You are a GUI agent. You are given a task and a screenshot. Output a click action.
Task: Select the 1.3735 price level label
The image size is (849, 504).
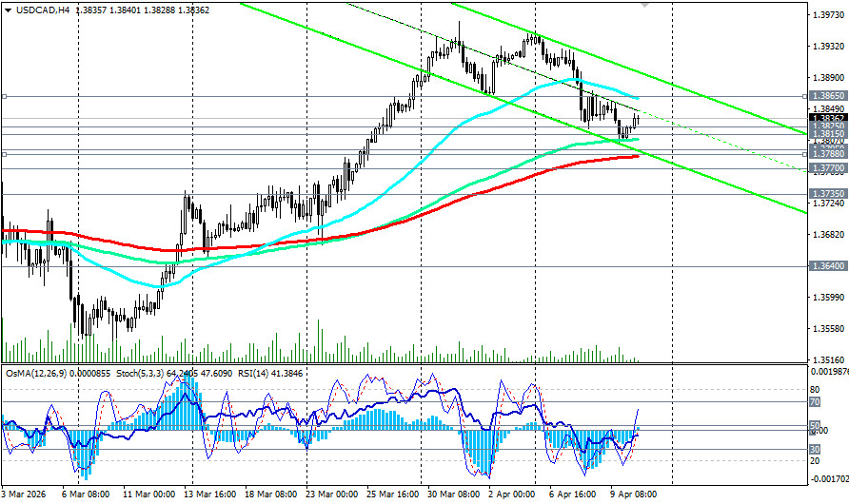pos(824,193)
